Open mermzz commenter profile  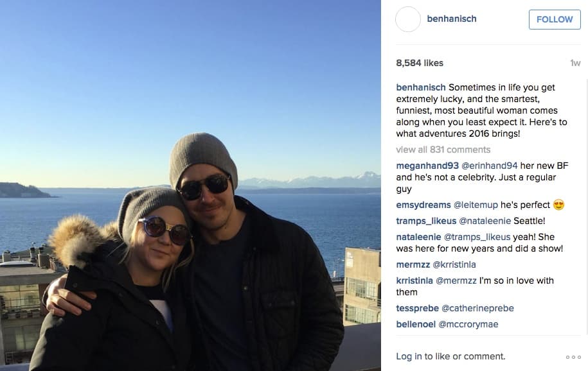coord(413,264)
